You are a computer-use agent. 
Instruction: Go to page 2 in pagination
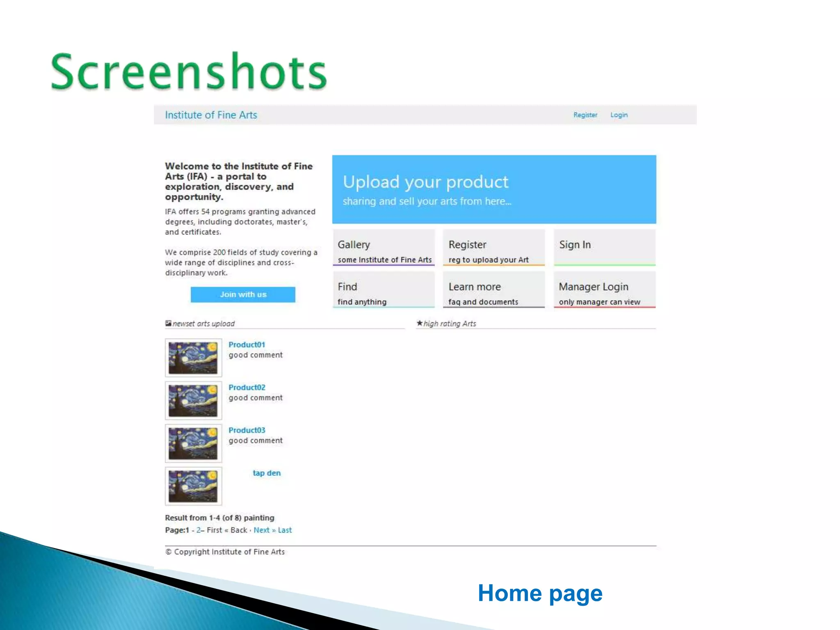[x=199, y=530]
